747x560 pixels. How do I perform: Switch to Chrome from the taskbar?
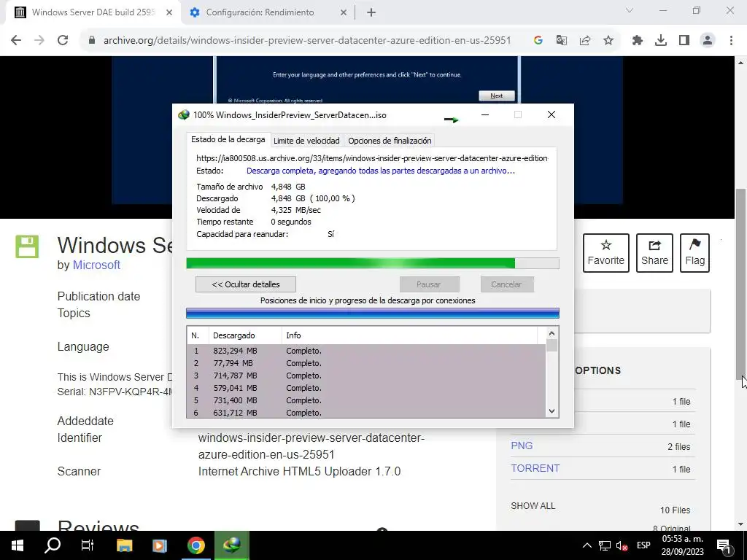(x=196, y=545)
